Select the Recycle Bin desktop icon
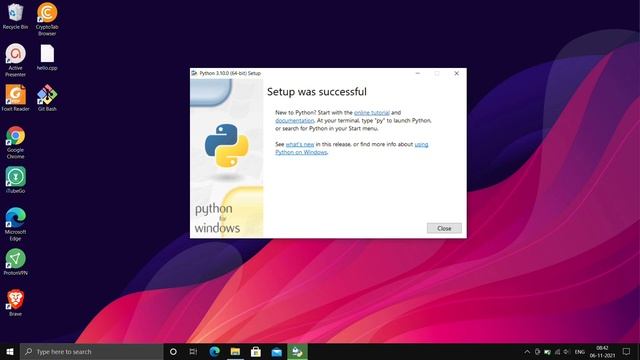The image size is (640, 360). [x=16, y=16]
